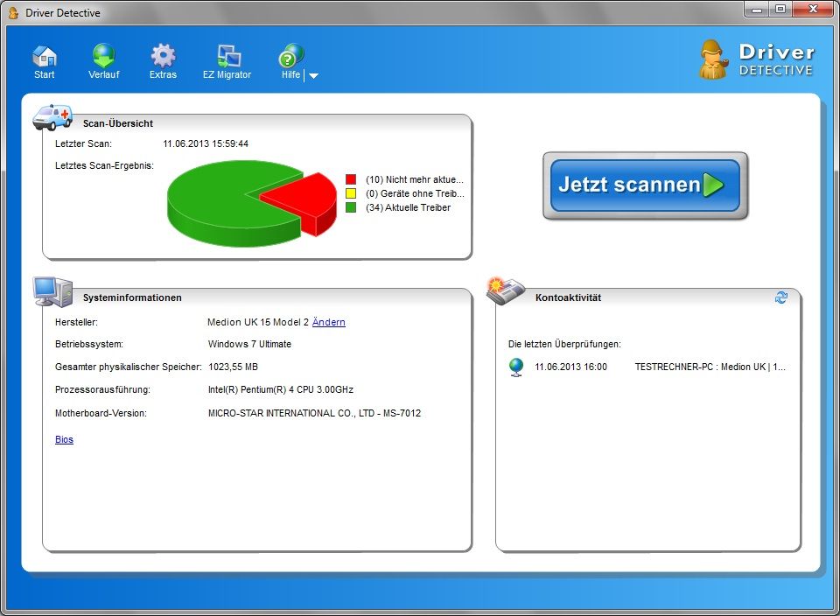Click the Ändern manufacturer link
Screen dimensions: 840x616
328,322
